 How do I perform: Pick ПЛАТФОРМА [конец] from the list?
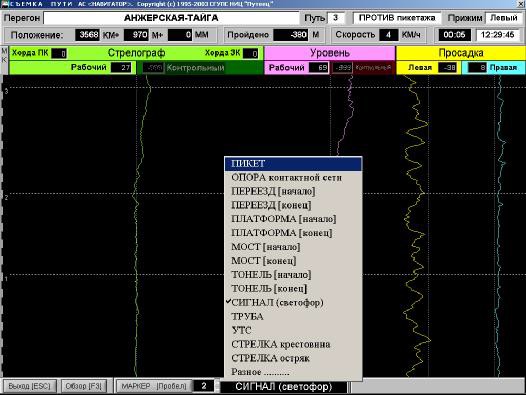pyautogui.click(x=293, y=233)
